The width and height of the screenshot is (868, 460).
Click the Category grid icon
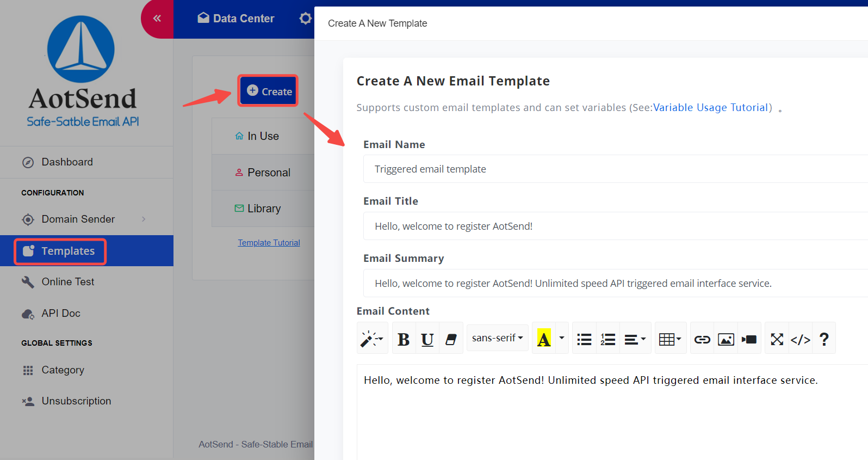[x=28, y=370]
